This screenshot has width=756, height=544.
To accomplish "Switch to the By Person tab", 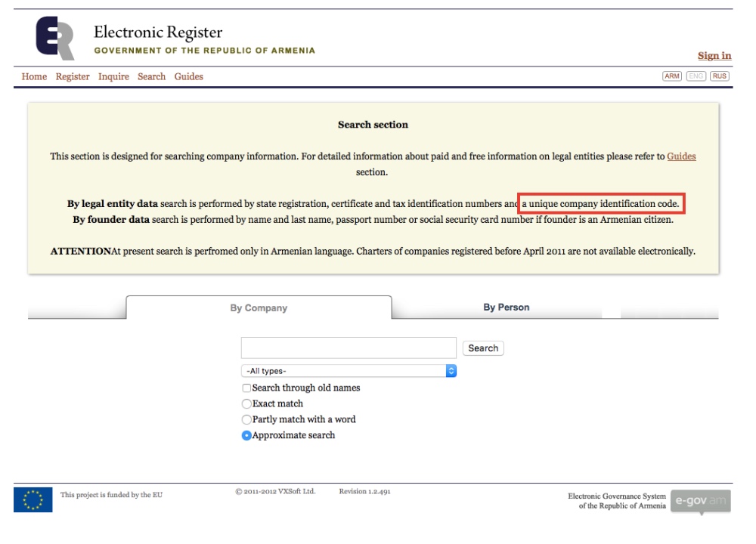I will [507, 308].
